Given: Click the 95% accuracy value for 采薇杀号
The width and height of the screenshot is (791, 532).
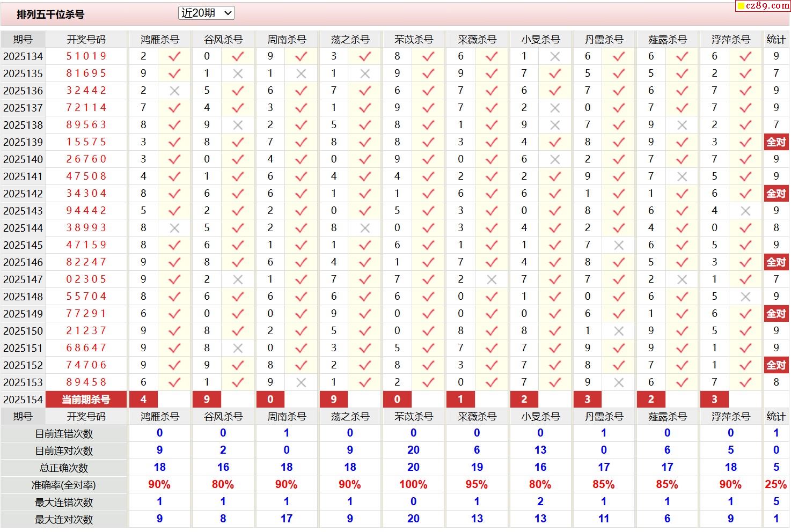Looking at the screenshot, I should click(x=477, y=485).
